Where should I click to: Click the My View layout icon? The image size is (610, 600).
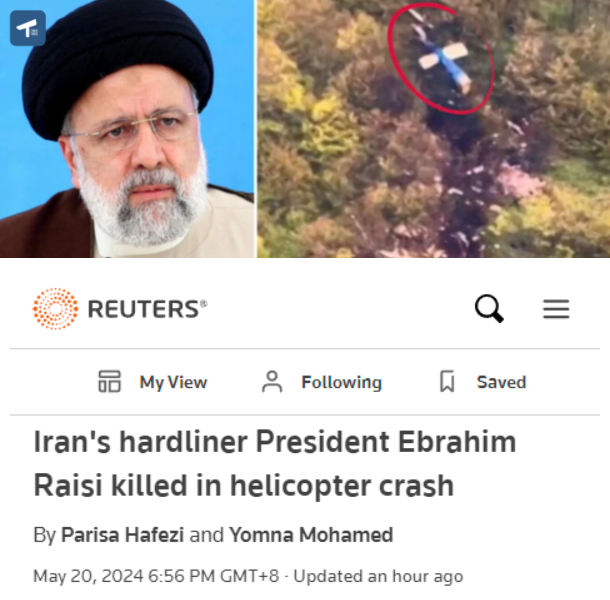point(109,381)
